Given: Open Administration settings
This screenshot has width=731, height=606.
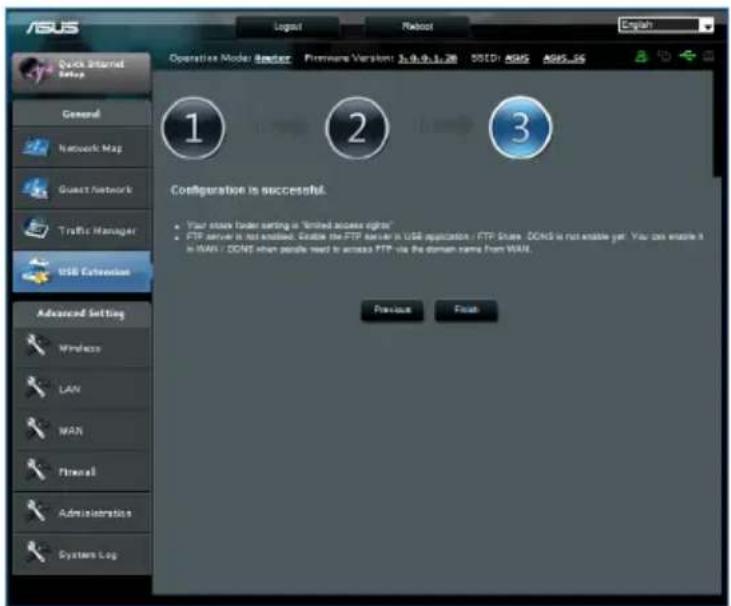Looking at the screenshot, I should [x=82, y=513].
